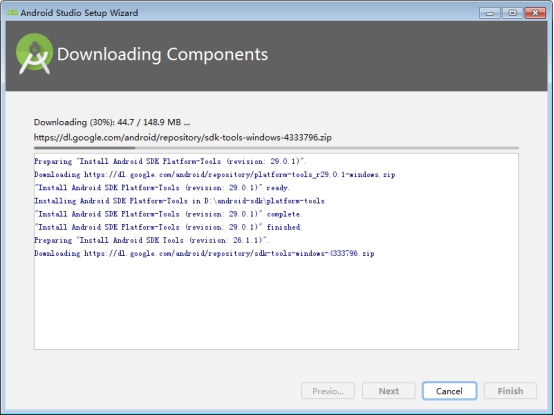Click the small Android icon in title bar

12,13
